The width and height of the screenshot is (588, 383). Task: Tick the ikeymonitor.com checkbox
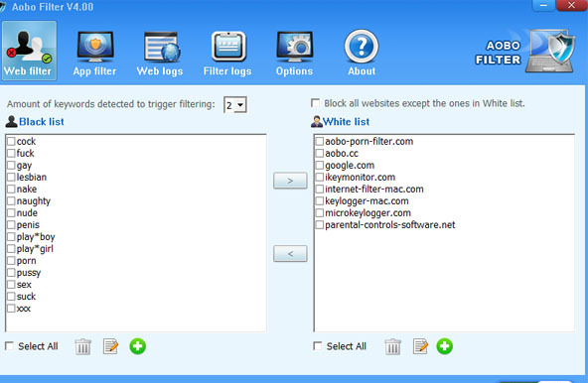[320, 178]
